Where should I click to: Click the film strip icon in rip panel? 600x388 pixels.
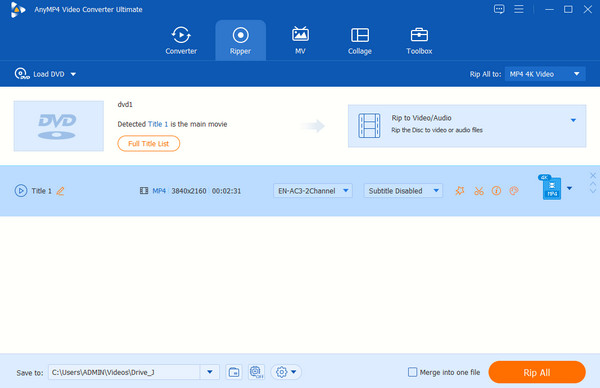pos(369,126)
